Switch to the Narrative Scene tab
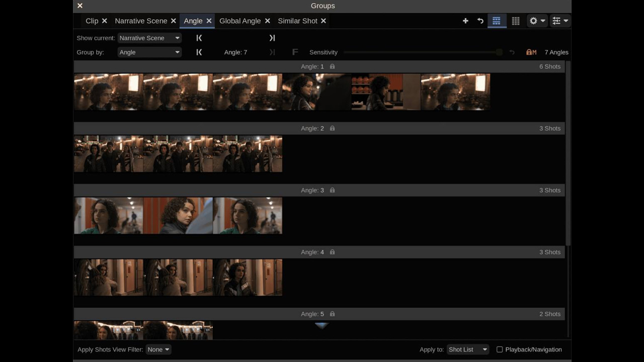This screenshot has width=644, height=362. [141, 21]
